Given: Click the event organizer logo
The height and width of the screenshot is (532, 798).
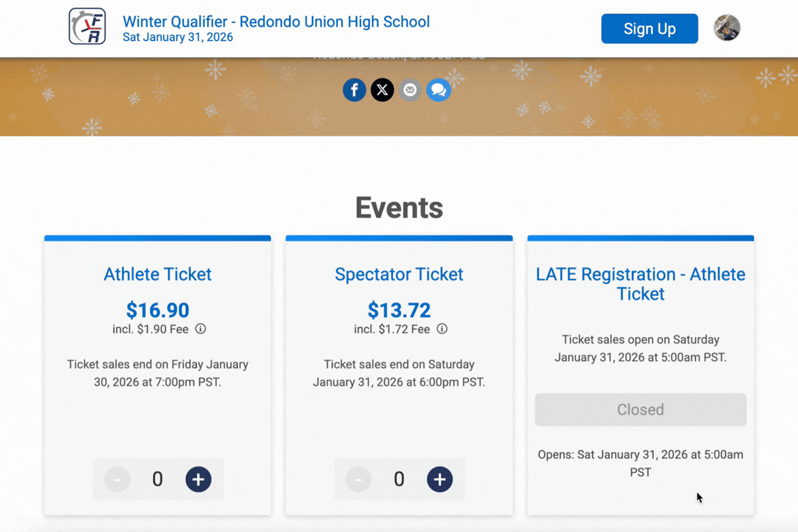Looking at the screenshot, I should pos(87,28).
